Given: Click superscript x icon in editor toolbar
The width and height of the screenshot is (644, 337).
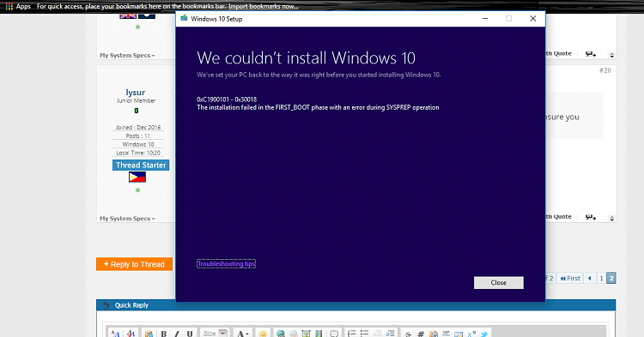Looking at the screenshot, I should (471, 334).
